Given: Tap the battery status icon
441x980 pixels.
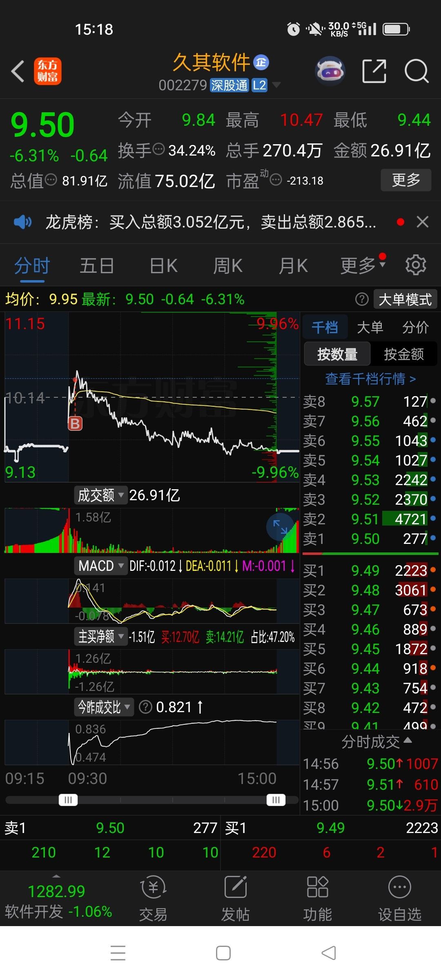Looking at the screenshot, I should (396, 29).
